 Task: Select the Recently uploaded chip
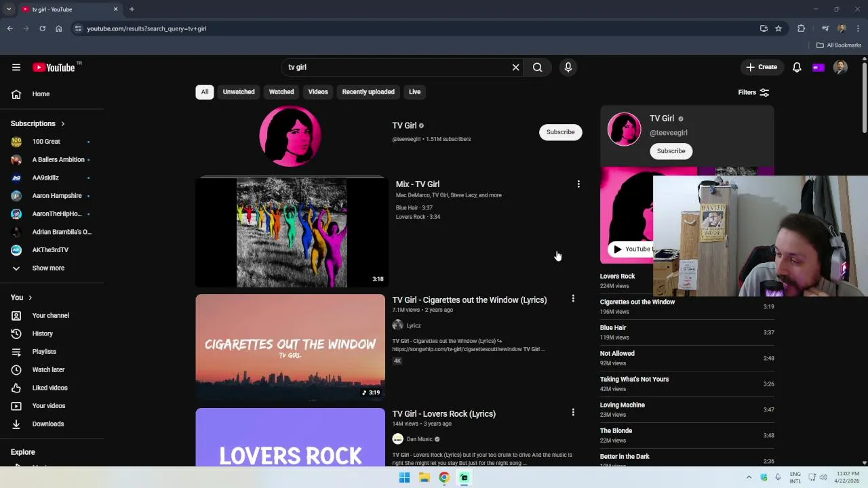pos(368,91)
